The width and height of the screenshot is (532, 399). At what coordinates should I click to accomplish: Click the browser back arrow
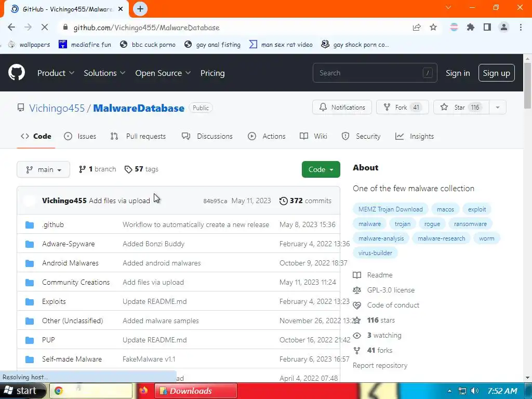pos(11,28)
